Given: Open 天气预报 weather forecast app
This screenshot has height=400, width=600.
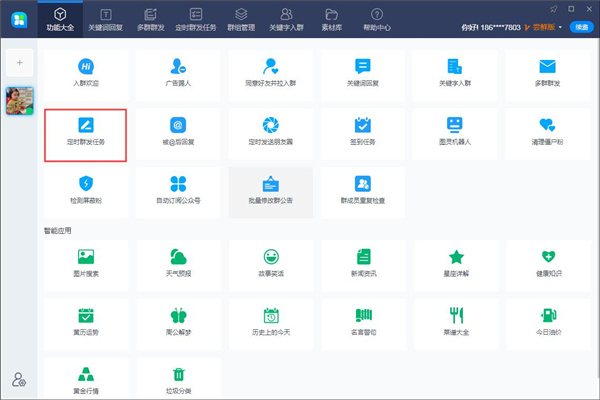Looking at the screenshot, I should point(178,264).
